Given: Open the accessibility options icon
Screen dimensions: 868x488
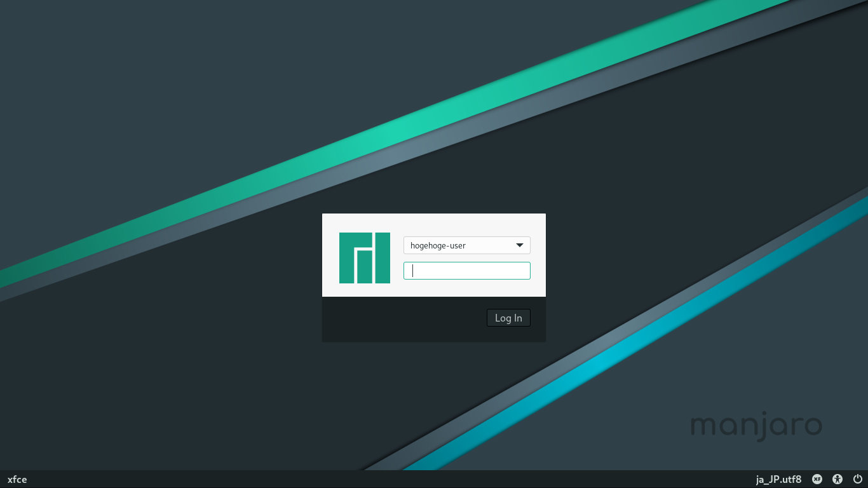Looking at the screenshot, I should click(837, 479).
